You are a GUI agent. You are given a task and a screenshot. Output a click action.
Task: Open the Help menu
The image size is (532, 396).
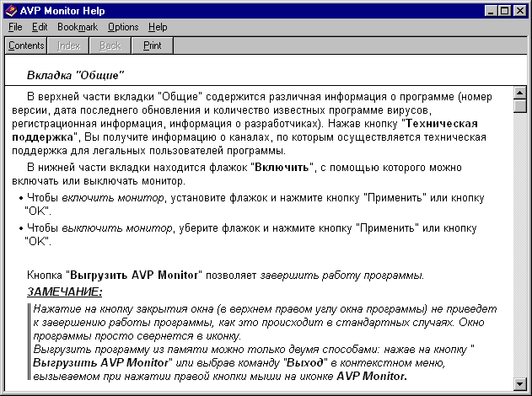tap(158, 27)
